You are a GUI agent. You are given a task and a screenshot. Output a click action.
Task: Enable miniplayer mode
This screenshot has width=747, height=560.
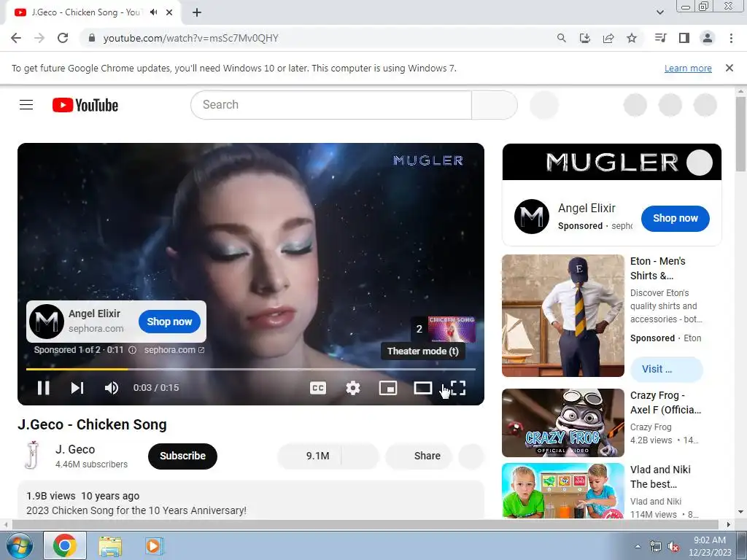[x=388, y=388]
